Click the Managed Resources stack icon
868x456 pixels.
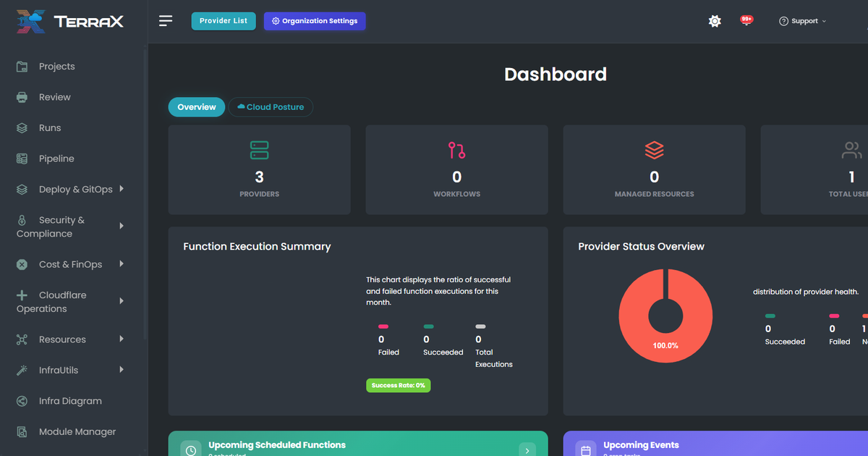click(x=654, y=151)
